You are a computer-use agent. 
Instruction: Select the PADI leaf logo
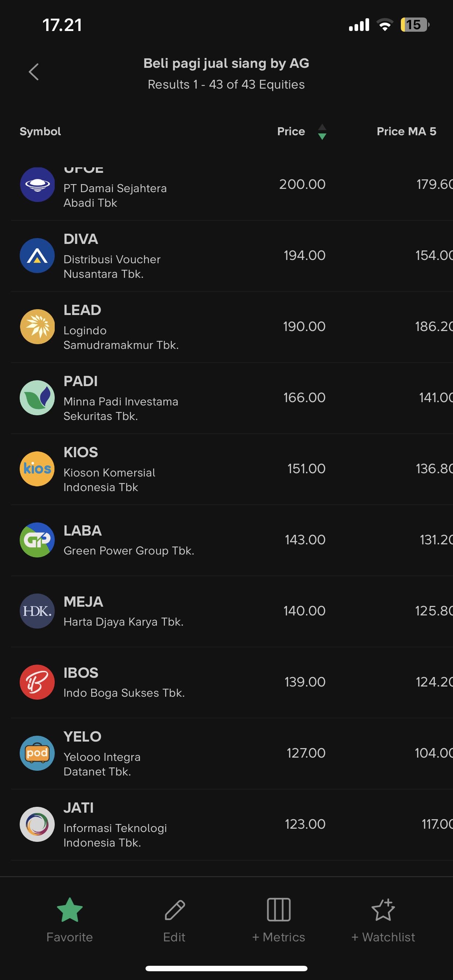click(x=37, y=397)
